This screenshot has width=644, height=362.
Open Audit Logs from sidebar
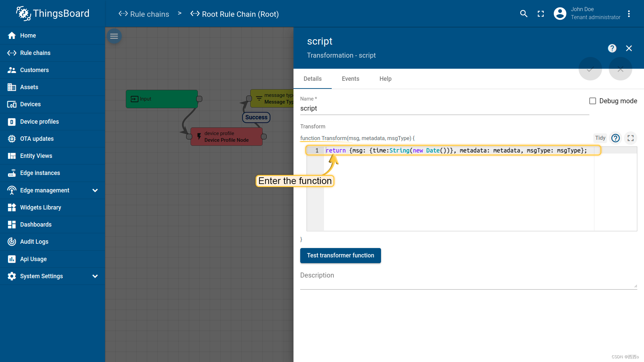pyautogui.click(x=34, y=241)
